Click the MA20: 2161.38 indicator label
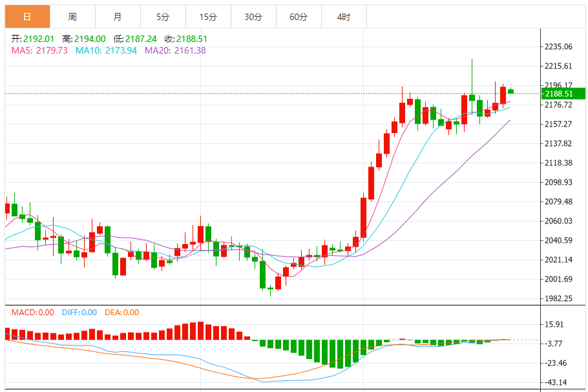 [175, 50]
